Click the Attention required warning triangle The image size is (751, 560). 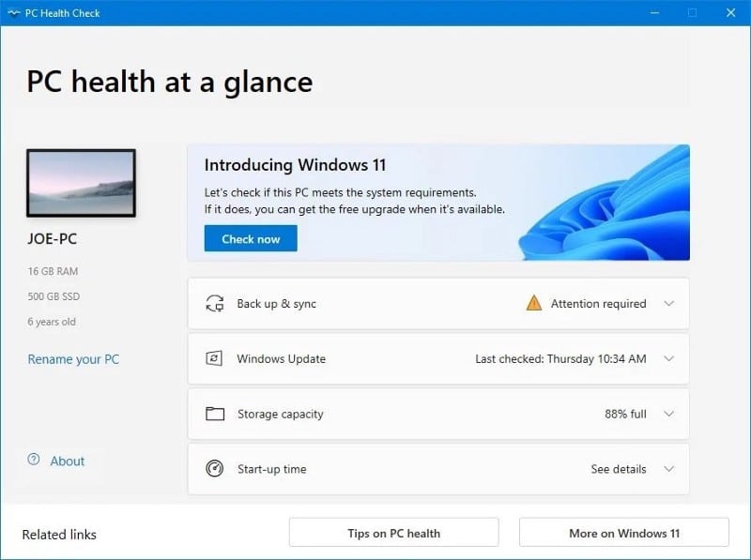click(x=533, y=302)
